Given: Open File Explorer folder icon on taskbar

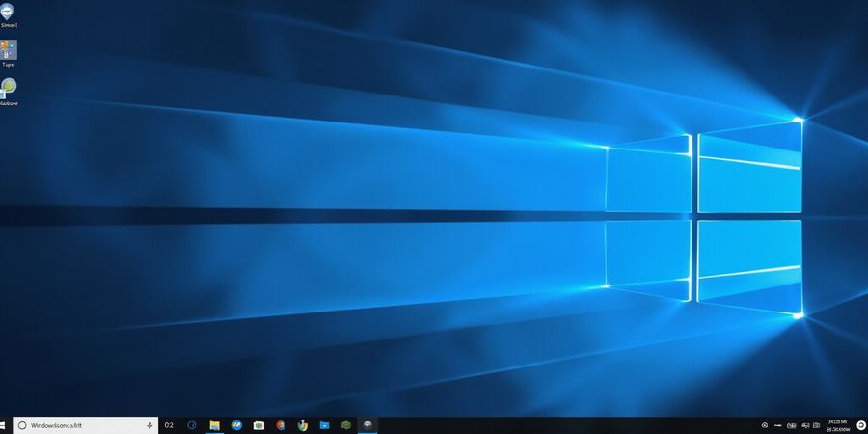Looking at the screenshot, I should coord(214,425).
